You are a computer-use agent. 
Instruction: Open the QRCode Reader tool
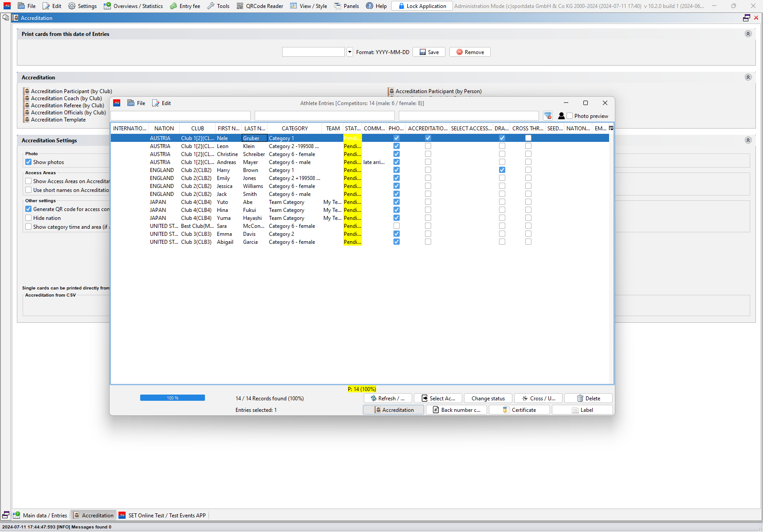click(260, 6)
